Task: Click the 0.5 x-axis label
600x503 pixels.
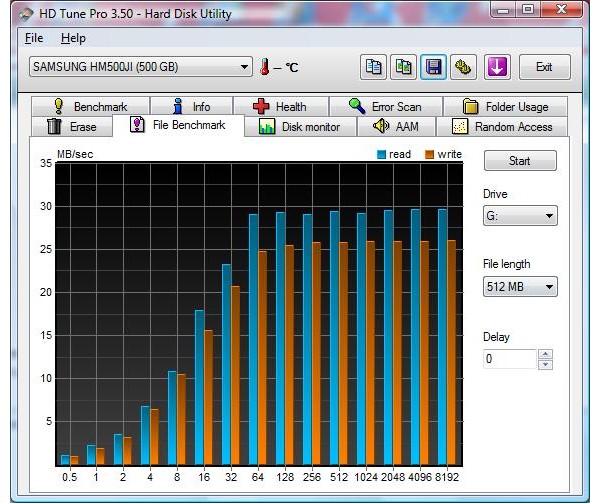Action: tap(69, 477)
